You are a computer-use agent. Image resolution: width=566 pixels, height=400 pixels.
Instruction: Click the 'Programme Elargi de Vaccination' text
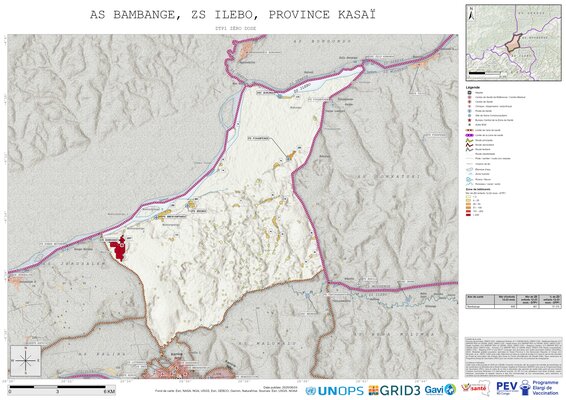[x=545, y=388]
